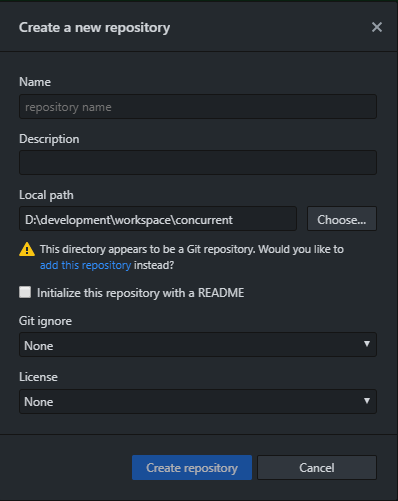Close the Create a new repository dialog
The height and width of the screenshot is (501, 398).
pyautogui.click(x=377, y=27)
